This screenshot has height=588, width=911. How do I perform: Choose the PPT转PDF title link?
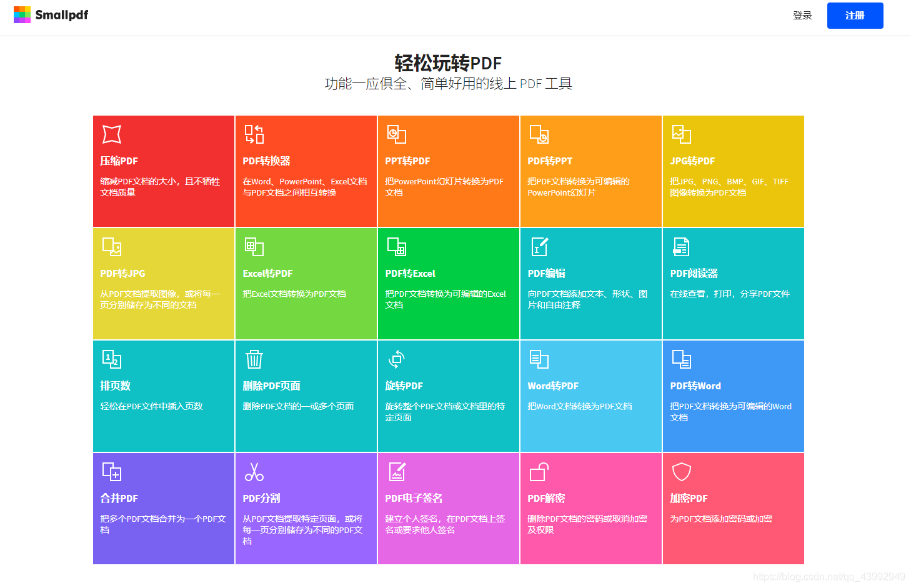coord(407,161)
